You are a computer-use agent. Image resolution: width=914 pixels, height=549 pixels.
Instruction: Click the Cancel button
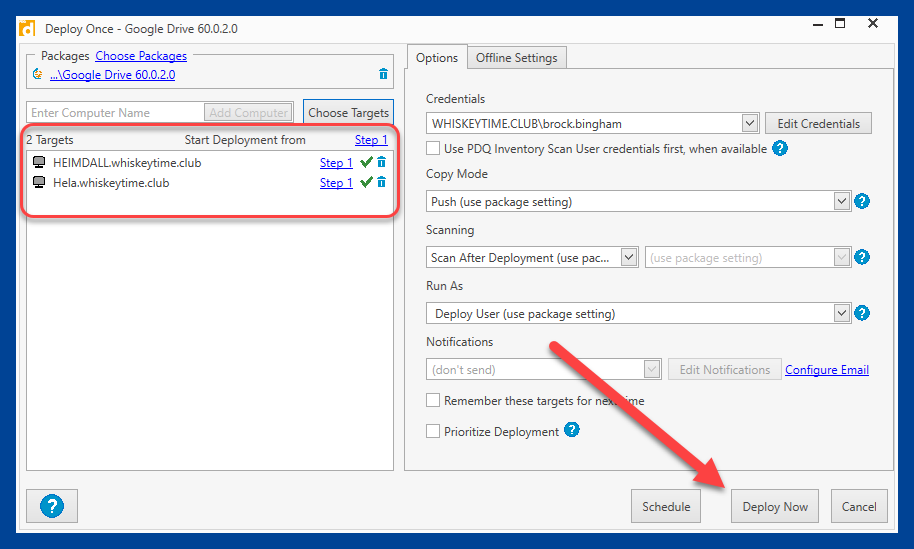[x=859, y=506]
